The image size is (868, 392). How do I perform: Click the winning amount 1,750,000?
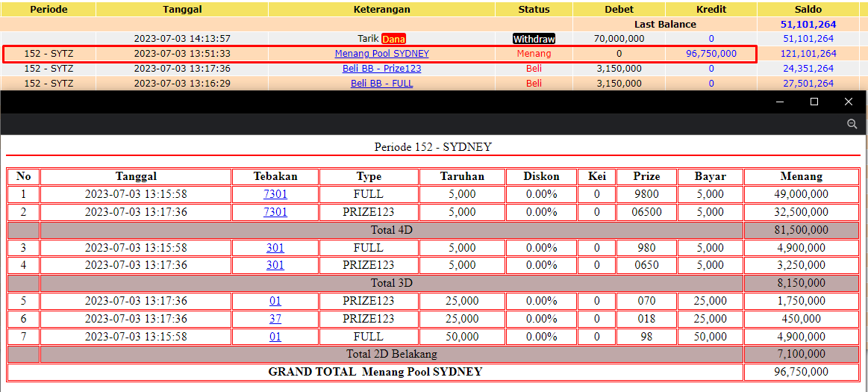tap(801, 301)
